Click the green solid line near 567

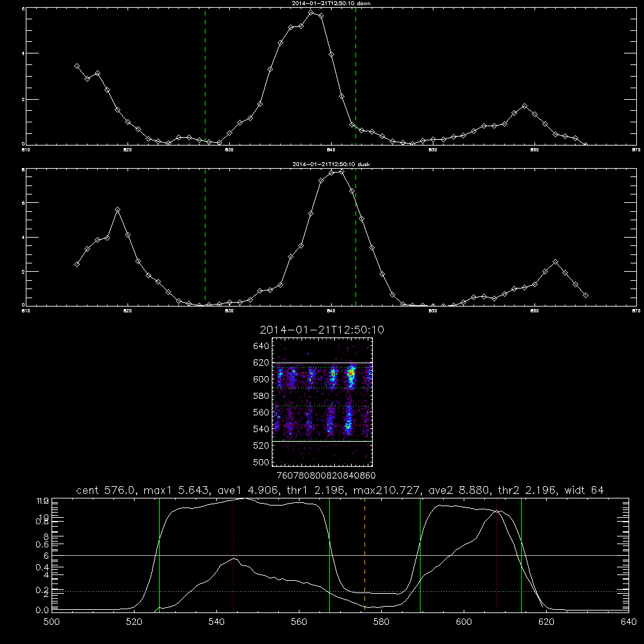[329, 554]
